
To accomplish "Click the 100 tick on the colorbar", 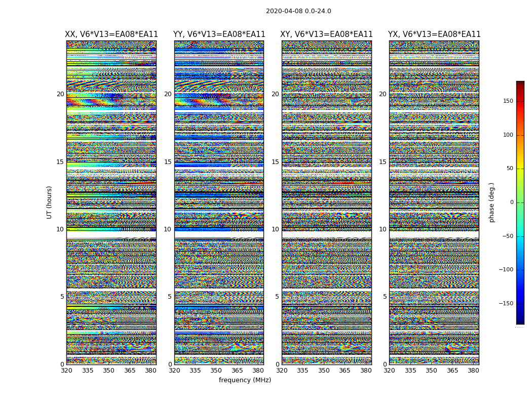I will 508,135.
